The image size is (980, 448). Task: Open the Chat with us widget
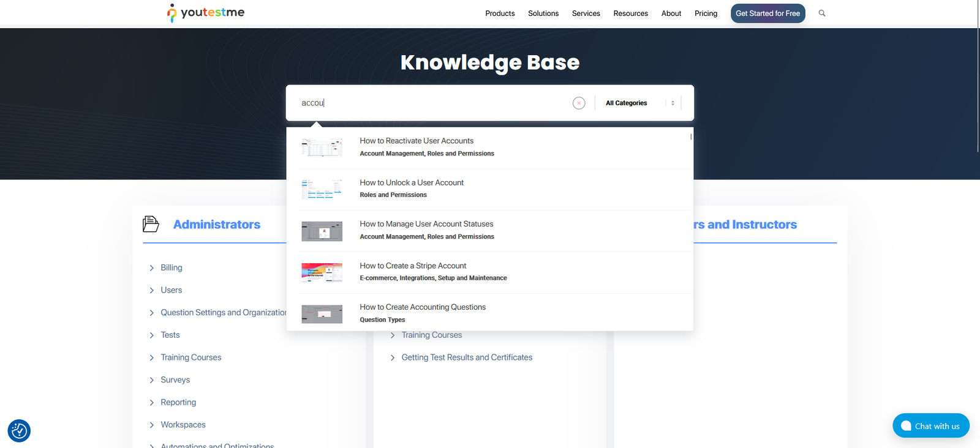(x=930, y=426)
